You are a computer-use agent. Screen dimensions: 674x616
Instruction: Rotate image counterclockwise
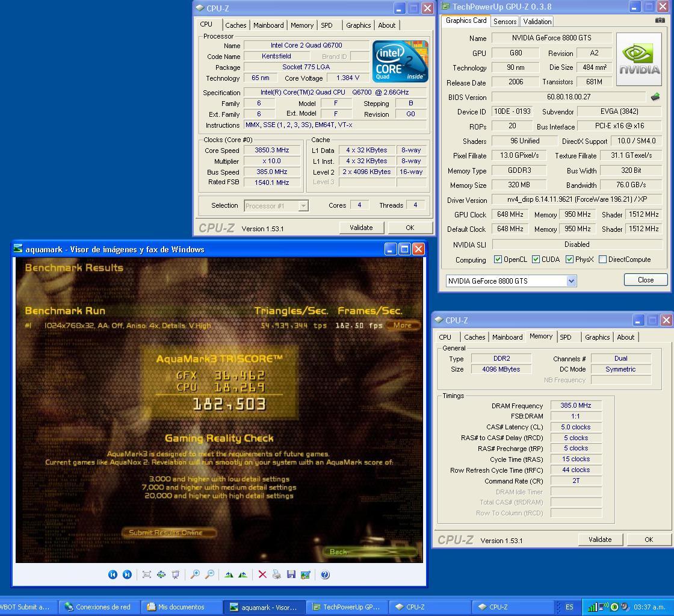243,574
